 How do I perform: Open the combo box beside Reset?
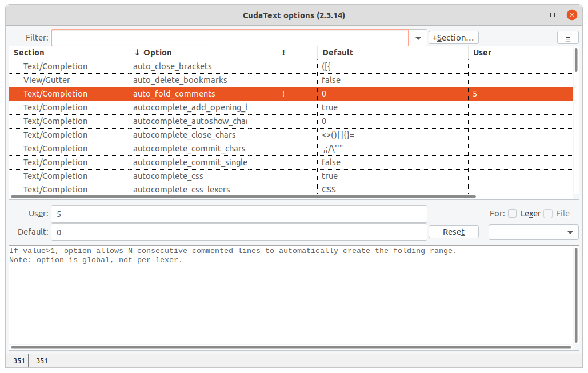click(533, 232)
